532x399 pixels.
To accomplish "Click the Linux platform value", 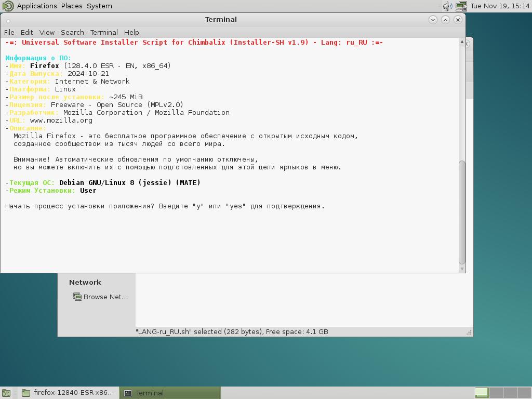I will [65, 89].
